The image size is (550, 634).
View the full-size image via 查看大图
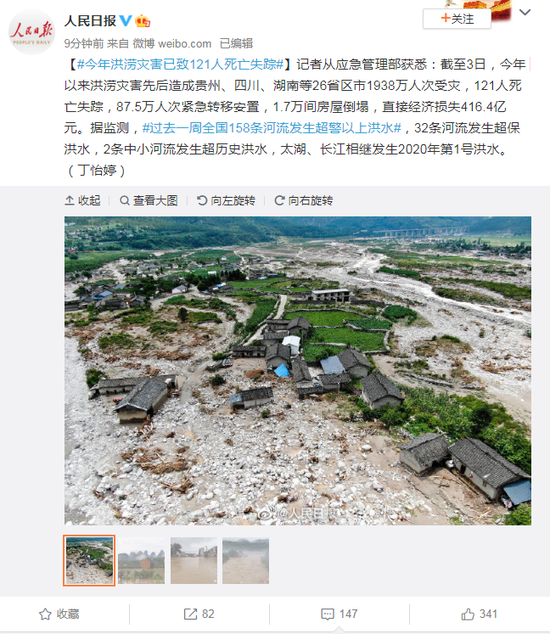[x=149, y=200]
